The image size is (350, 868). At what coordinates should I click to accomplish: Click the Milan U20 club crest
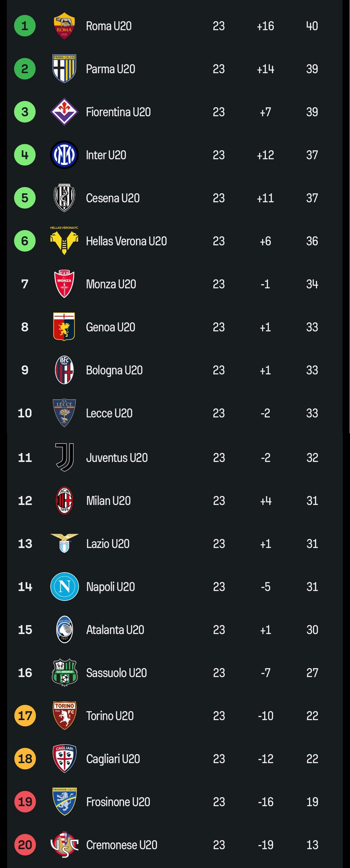coord(64,500)
